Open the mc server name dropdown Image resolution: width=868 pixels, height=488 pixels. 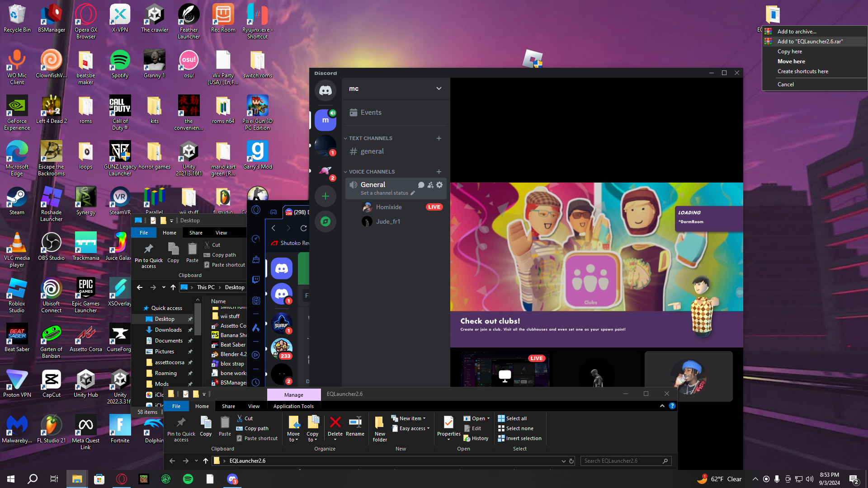(439, 89)
